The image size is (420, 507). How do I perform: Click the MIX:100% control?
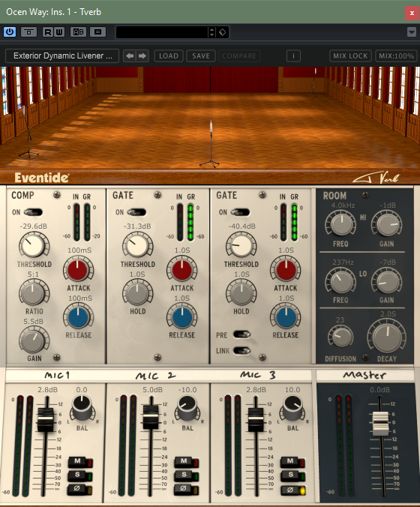[396, 56]
